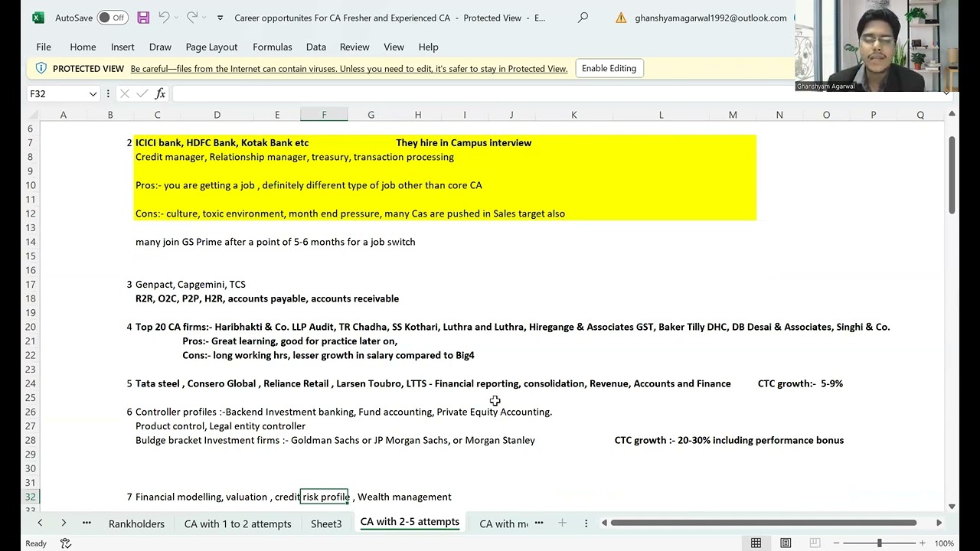980x551 pixels.
Task: Click the formula bar Enter checkmark icon
Action: [142, 93]
